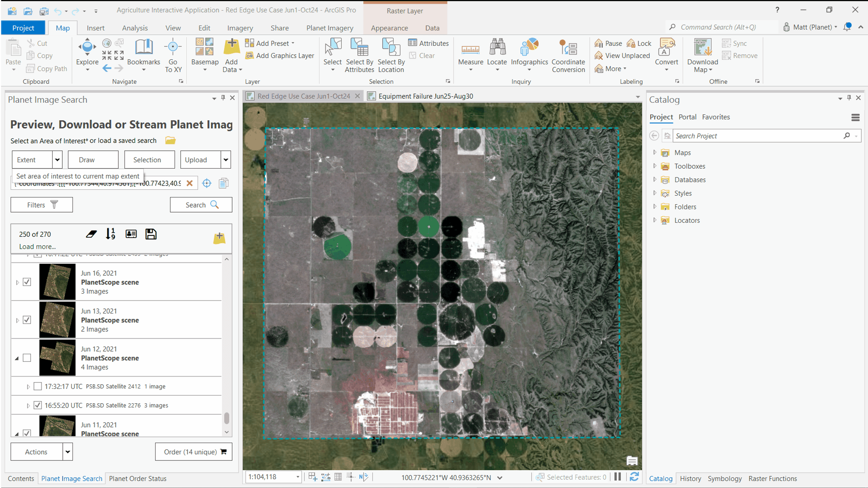Open the Basemap gallery
868x488 pixels.
pyautogui.click(x=205, y=53)
